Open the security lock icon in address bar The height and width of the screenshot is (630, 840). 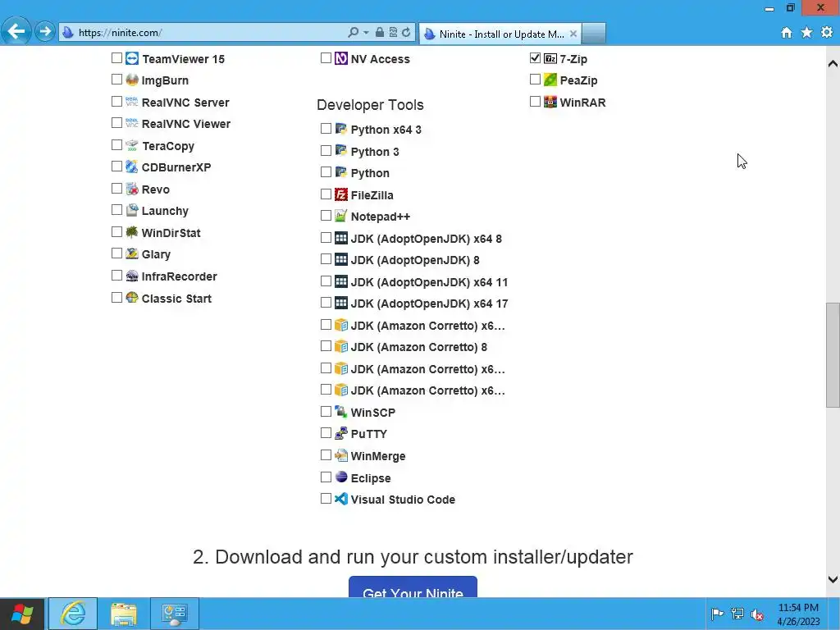(379, 33)
